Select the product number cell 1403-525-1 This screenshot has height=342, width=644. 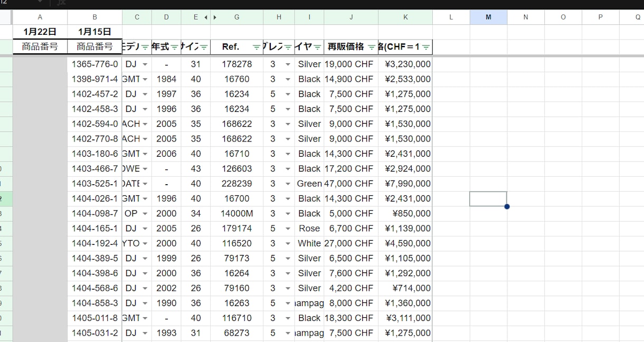click(95, 184)
